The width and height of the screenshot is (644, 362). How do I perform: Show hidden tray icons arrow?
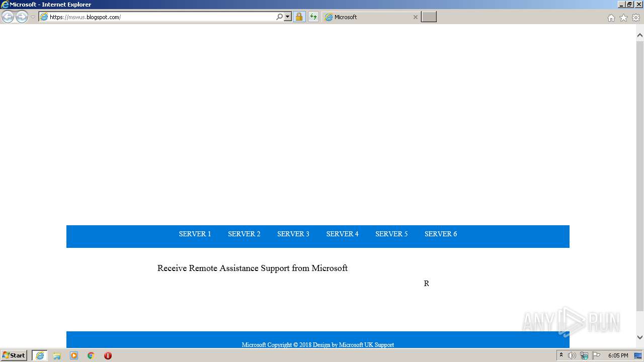coord(561,355)
